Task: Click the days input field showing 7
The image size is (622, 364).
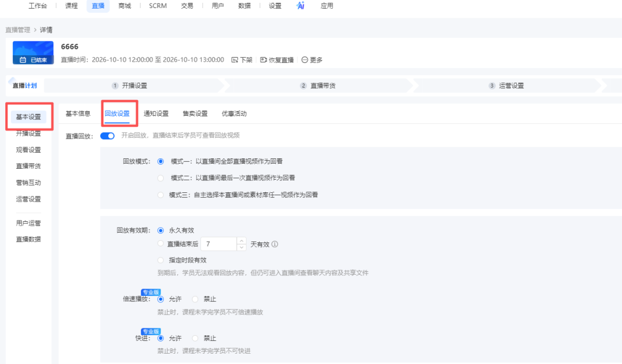Action: (x=219, y=244)
